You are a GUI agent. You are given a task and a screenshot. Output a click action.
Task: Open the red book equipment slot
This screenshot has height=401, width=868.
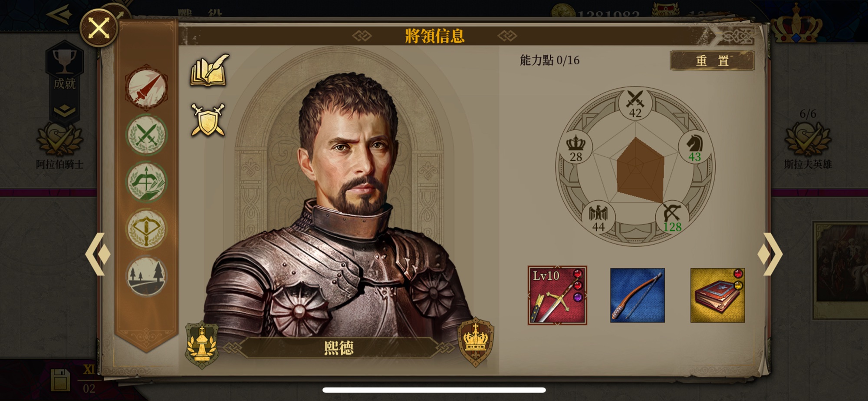coord(718,295)
